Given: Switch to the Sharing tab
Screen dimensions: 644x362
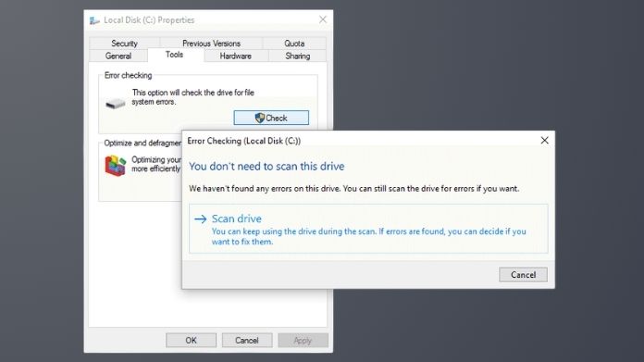Looking at the screenshot, I should coord(298,56).
